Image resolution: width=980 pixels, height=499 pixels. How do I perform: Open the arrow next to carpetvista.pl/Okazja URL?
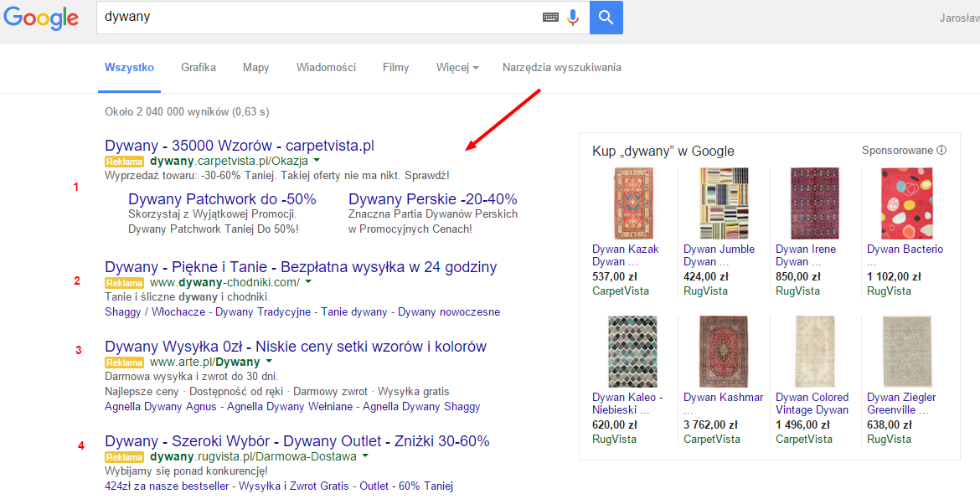(316, 162)
